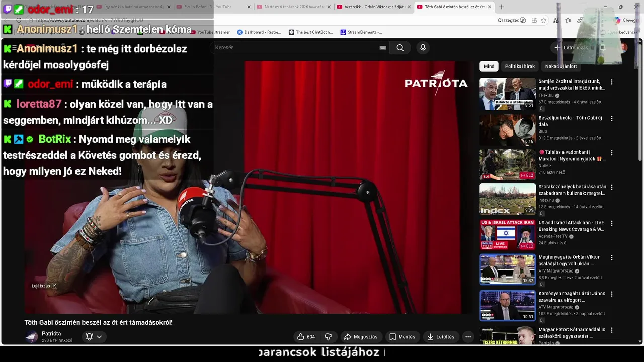Click the ATV Magyarország channel under Megfenyegette video
The image size is (644, 362).
(556, 270)
